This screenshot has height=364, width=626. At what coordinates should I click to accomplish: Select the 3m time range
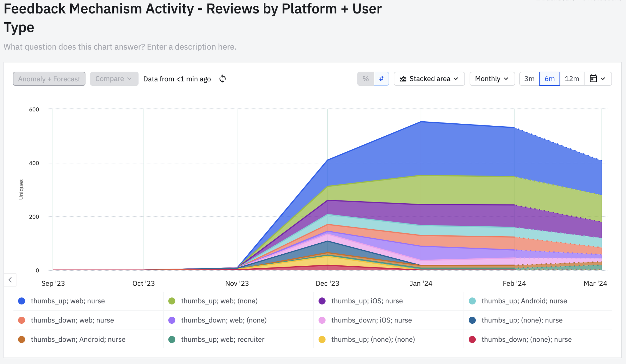click(529, 79)
